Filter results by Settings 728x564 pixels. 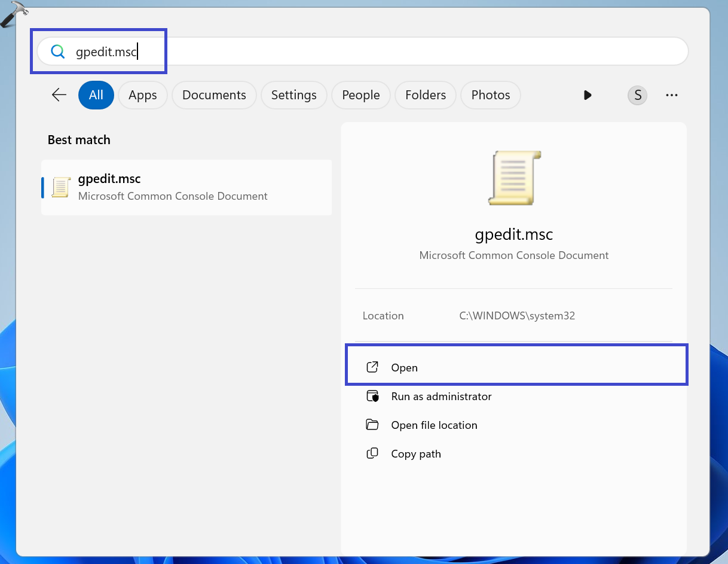[x=293, y=95]
